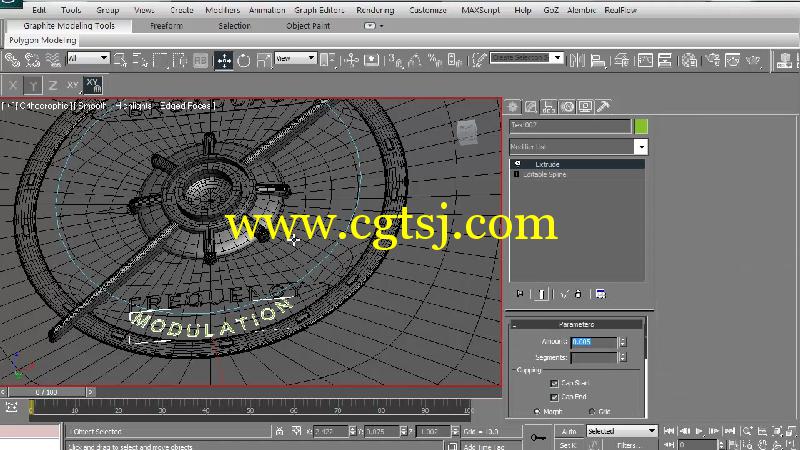Open the Render Setup dialog
800x450 pixels.
click(x=713, y=60)
